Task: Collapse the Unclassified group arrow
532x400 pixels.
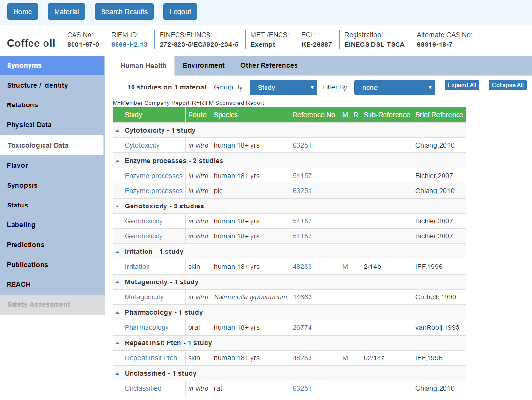Action: pos(118,373)
